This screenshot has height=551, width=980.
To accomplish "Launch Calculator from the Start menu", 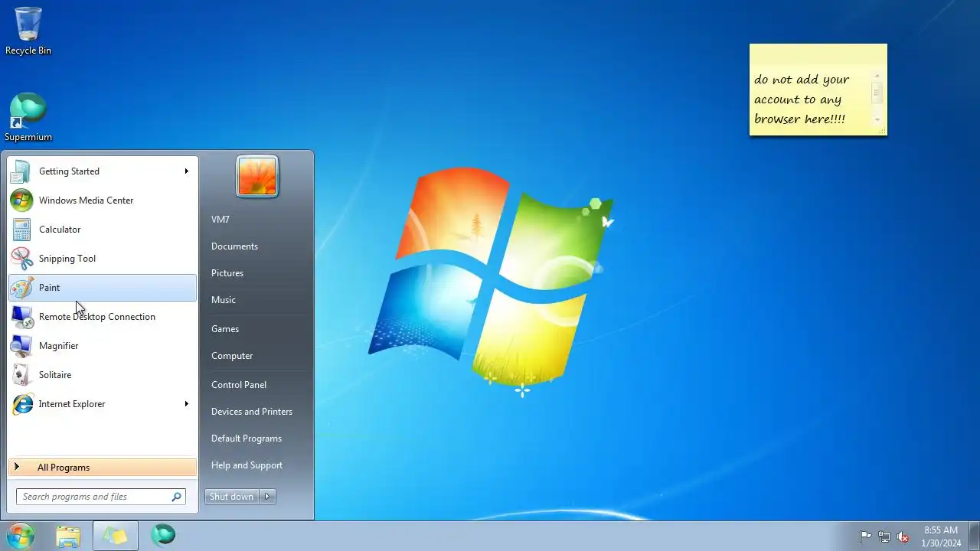I will pyautogui.click(x=103, y=230).
